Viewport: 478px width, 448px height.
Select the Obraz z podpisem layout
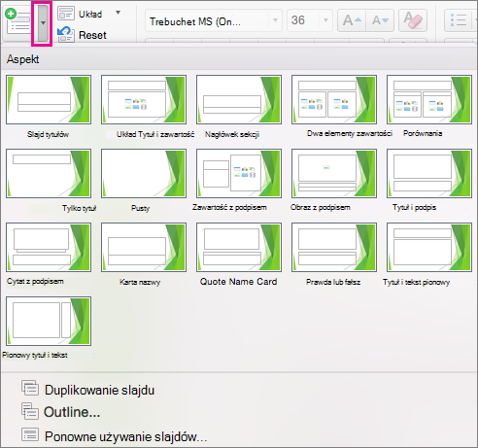[x=334, y=174]
